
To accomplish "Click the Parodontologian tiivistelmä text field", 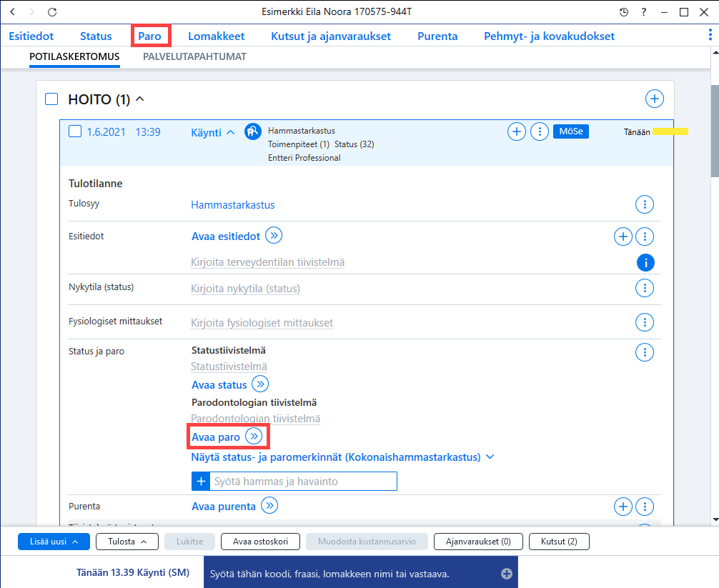I will coord(255,419).
